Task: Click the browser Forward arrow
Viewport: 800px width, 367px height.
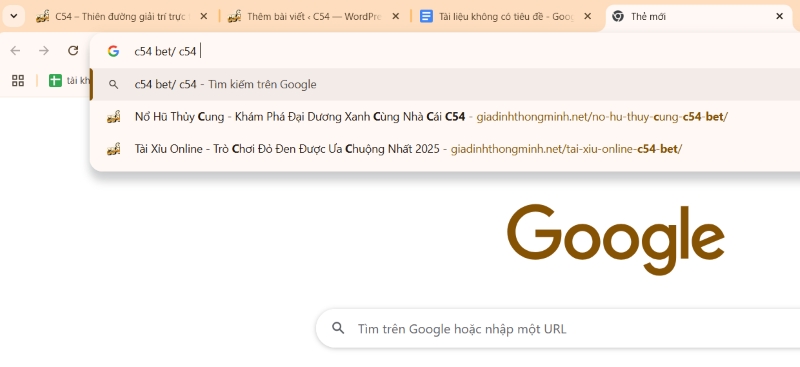Action: pyautogui.click(x=44, y=51)
